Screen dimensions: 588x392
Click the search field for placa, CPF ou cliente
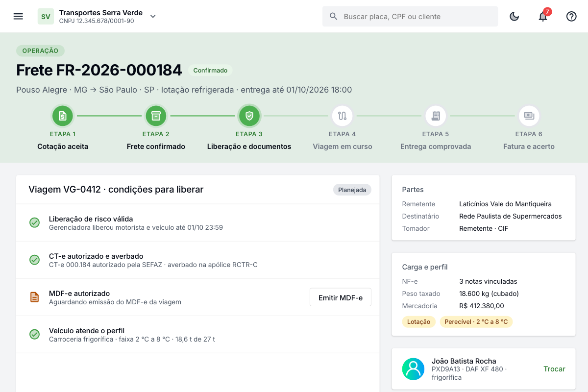click(x=410, y=16)
